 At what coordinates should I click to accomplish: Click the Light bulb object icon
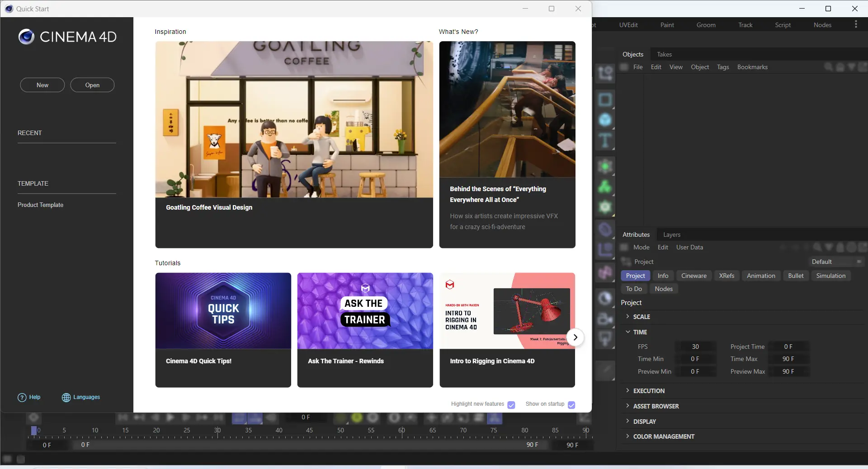click(605, 338)
